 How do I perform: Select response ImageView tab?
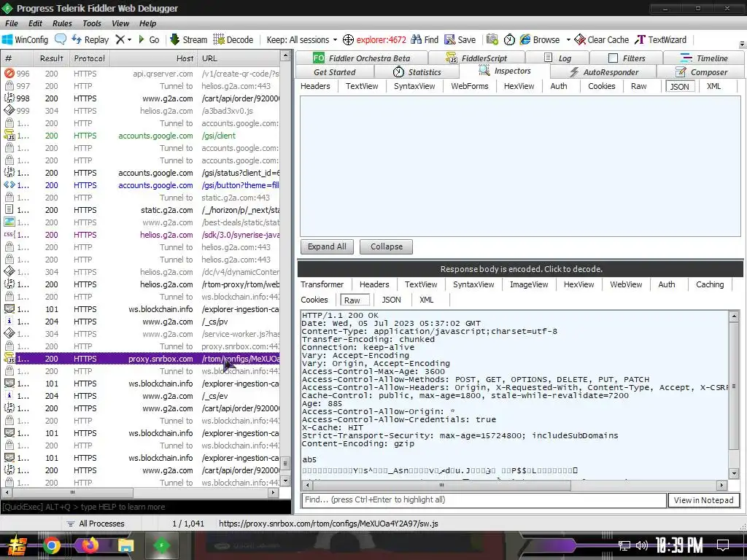pyautogui.click(x=529, y=284)
